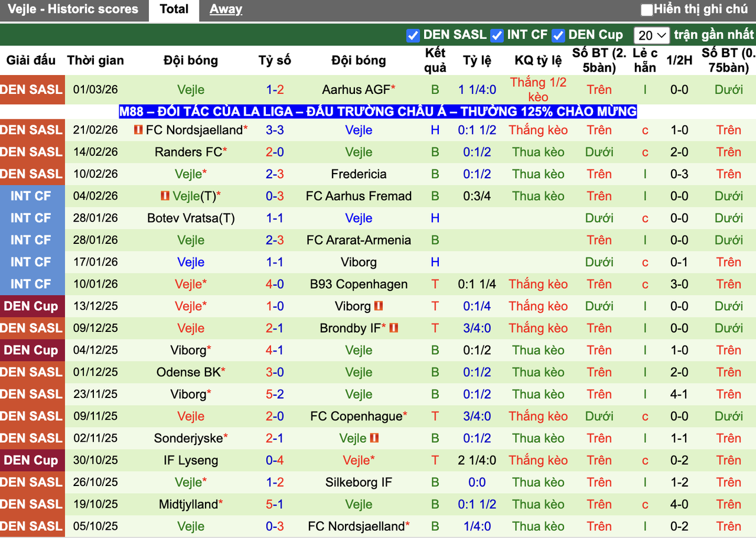Select Silkeborg IF team name
Screen dimensions: 756x538
pyautogui.click(x=359, y=482)
